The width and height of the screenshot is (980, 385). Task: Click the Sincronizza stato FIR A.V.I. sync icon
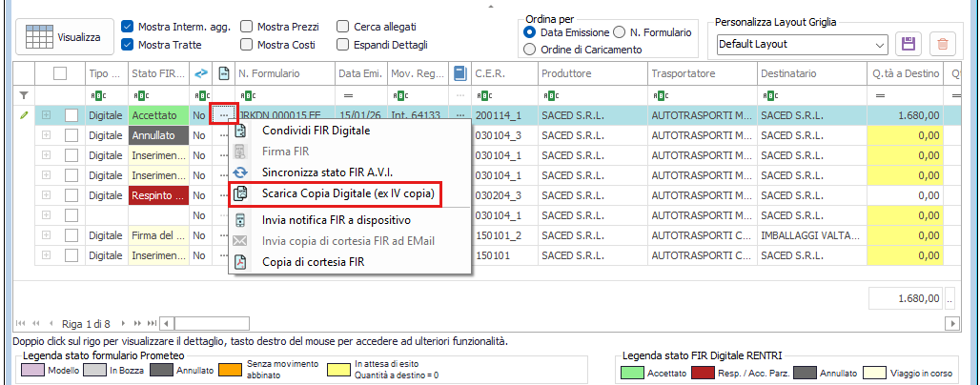click(x=241, y=172)
